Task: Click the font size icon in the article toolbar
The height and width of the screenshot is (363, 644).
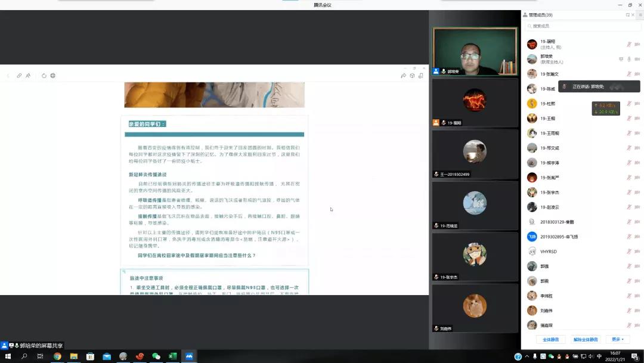Action: click(28, 76)
